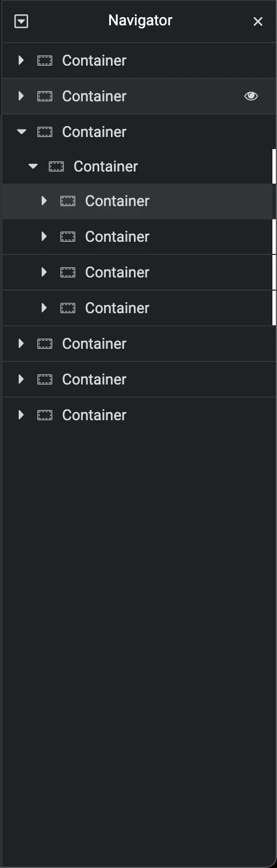Expand the highlighted child Container arrow
This screenshot has width=277, height=868.
pos(44,201)
